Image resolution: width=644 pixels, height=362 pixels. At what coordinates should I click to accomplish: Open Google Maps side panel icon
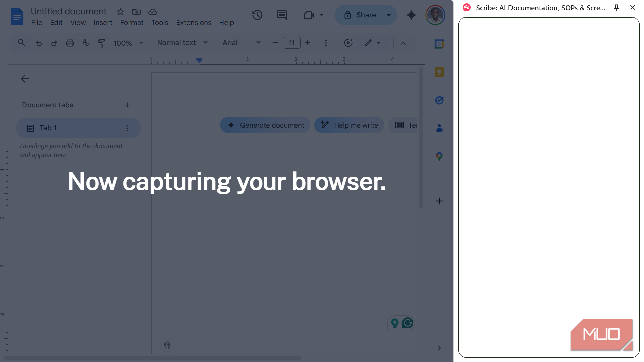pos(439,157)
